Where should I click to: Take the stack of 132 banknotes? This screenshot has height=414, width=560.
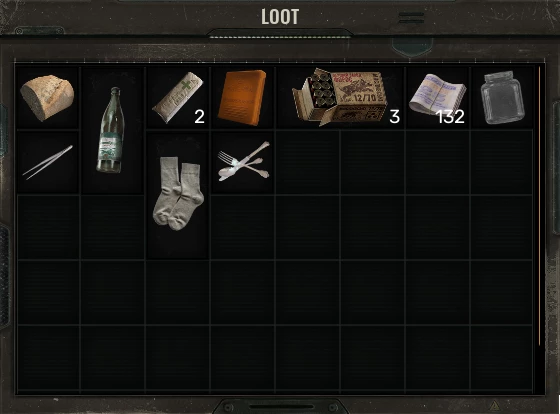(x=438, y=98)
